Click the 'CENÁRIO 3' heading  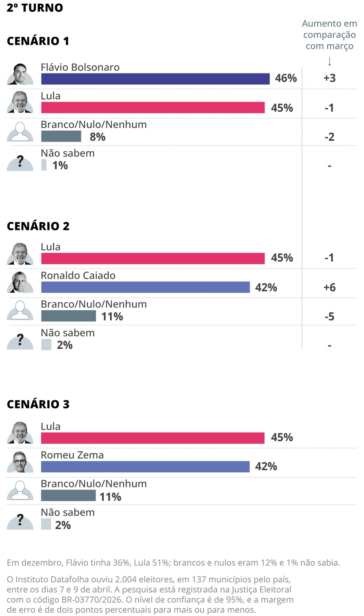[38, 404]
